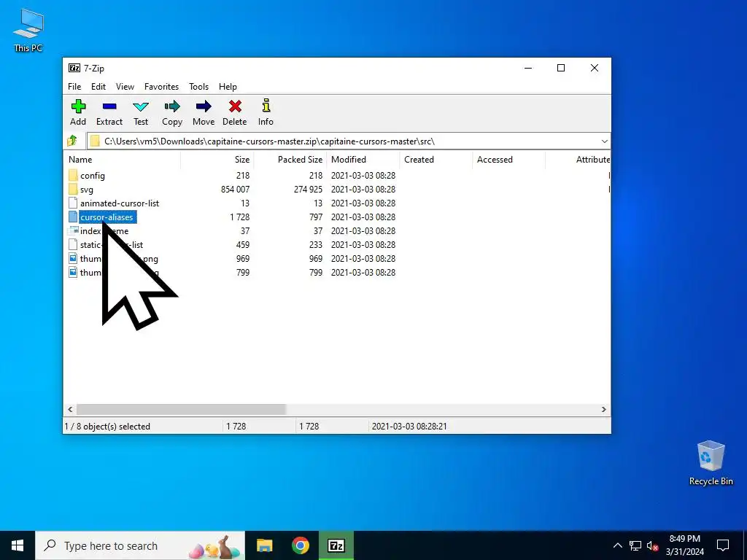Sort by the Created column header
Image resolution: width=747 pixels, height=560 pixels.
click(436, 160)
